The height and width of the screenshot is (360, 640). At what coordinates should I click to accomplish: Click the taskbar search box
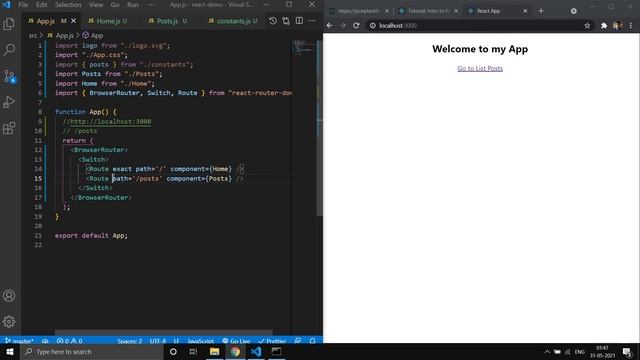pyautogui.click(x=91, y=351)
